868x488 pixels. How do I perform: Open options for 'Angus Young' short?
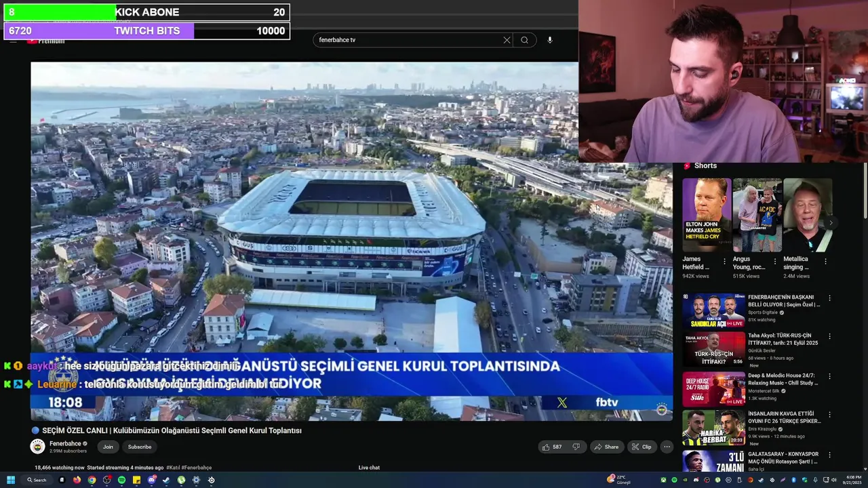(x=774, y=262)
